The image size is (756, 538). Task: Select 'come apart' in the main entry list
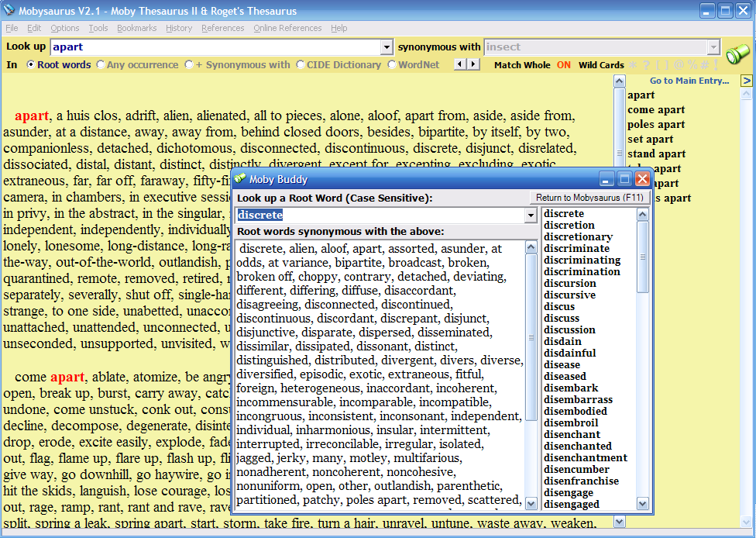point(656,110)
